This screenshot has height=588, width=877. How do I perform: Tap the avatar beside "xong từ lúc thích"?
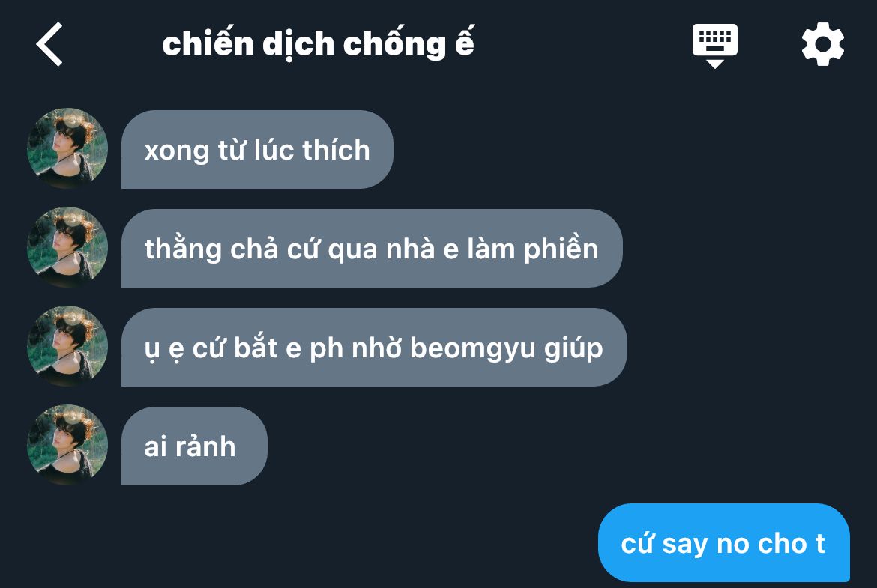(67, 148)
